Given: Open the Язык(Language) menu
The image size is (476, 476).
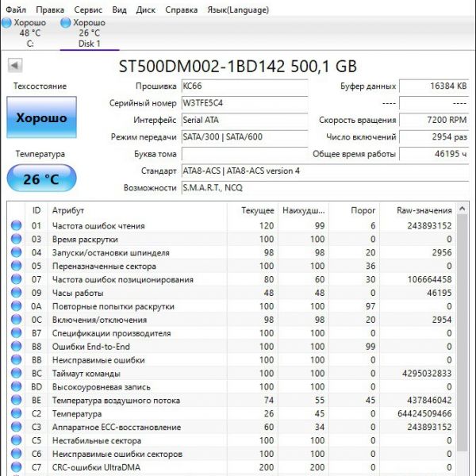Looking at the screenshot, I should [238, 10].
